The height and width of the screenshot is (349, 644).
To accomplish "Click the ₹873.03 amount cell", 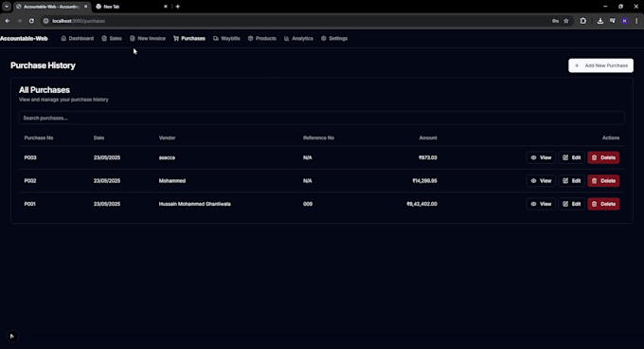I will pyautogui.click(x=427, y=157).
